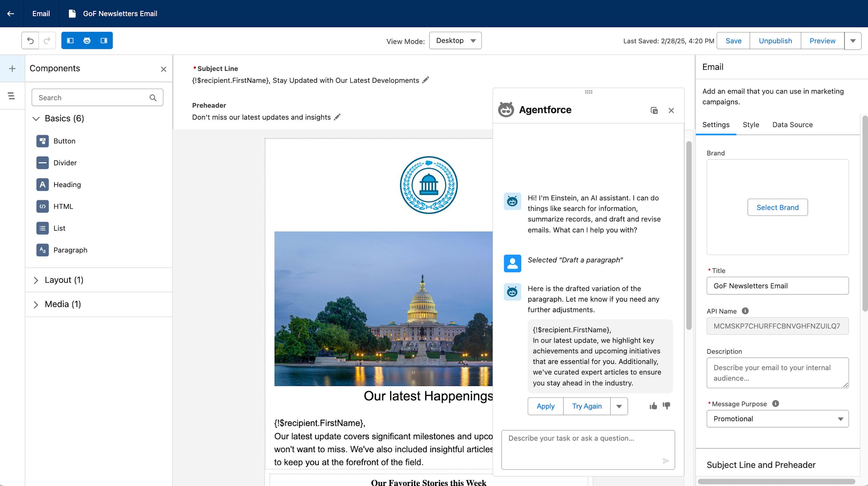868x486 pixels.
Task: Pop out the Agentforce chat window icon
Action: [654, 110]
